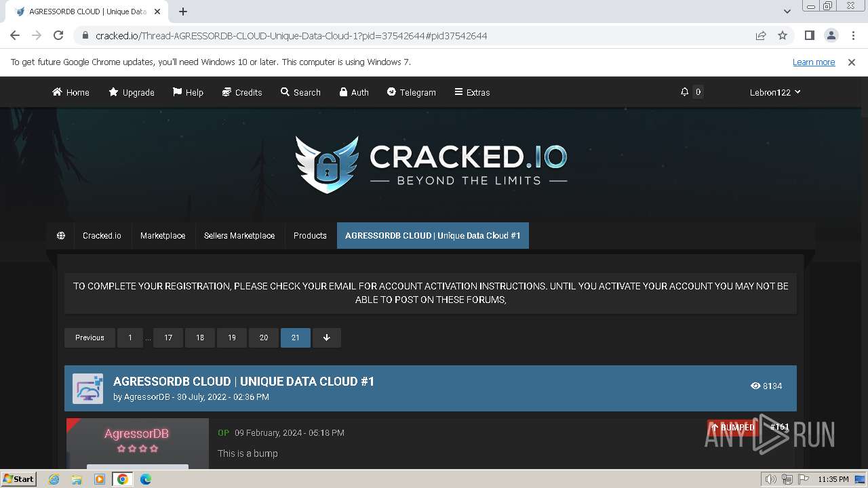Open the Upgrade nav link
Image resolution: width=868 pixels, height=488 pixels.
pyautogui.click(x=132, y=92)
